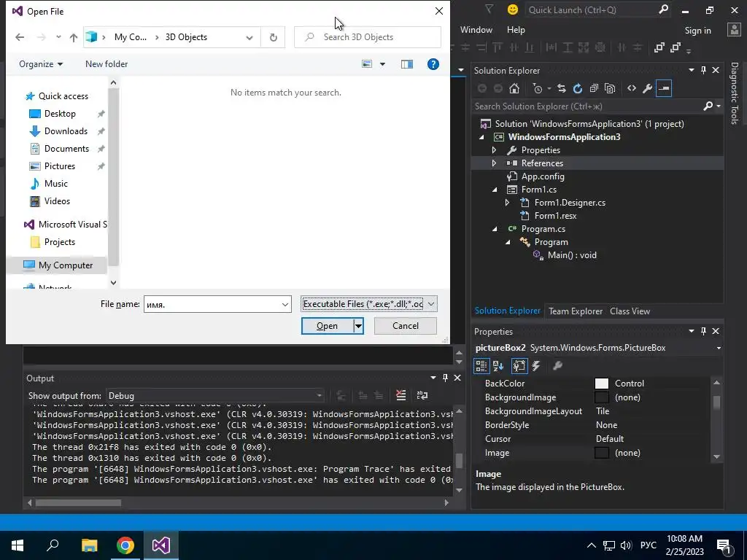Click the Cancel button in the dialog
Viewport: 747px width, 560px height.
[x=406, y=326]
